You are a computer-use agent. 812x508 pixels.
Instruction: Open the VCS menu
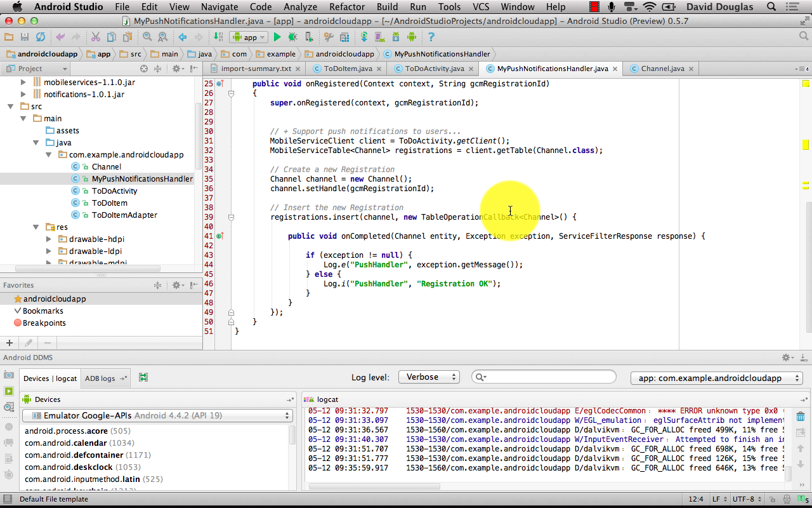click(481, 7)
